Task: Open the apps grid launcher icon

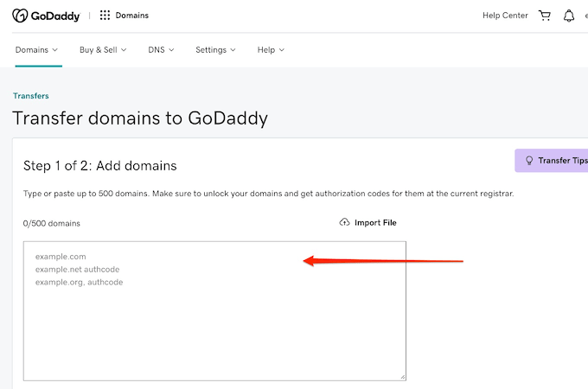Action: coord(105,16)
